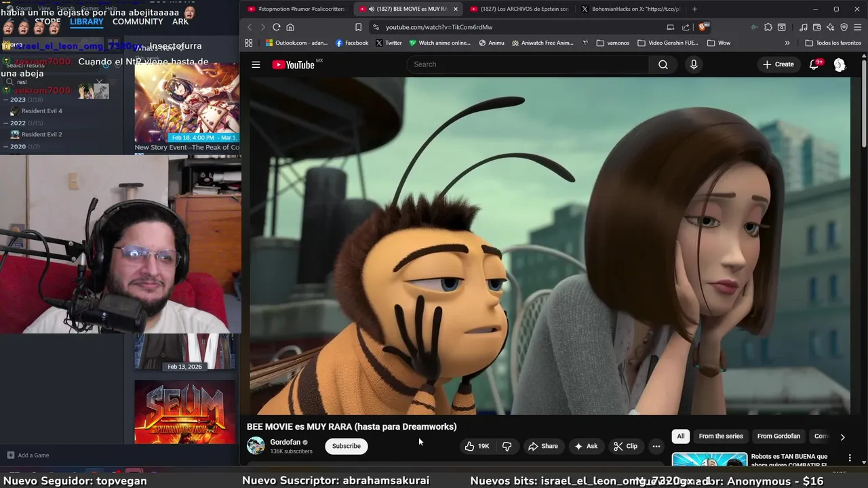The width and height of the screenshot is (868, 488).
Task: Click the browser address bar URL
Action: pos(439,27)
